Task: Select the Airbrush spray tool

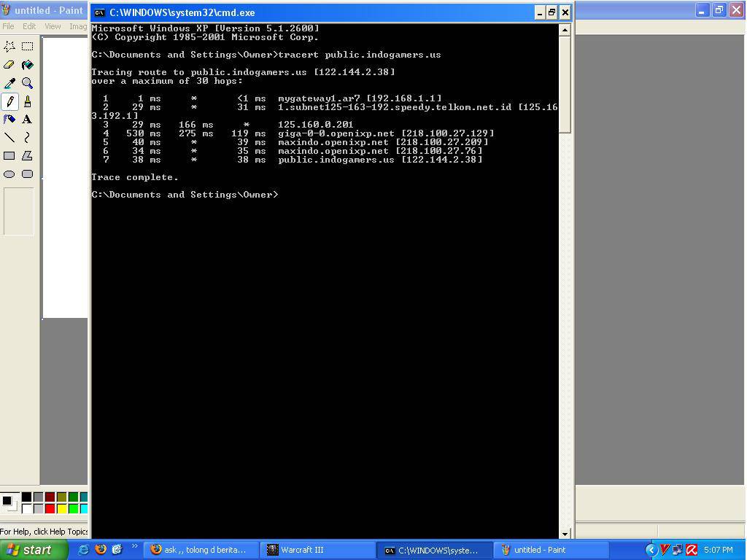Action: pyautogui.click(x=9, y=119)
